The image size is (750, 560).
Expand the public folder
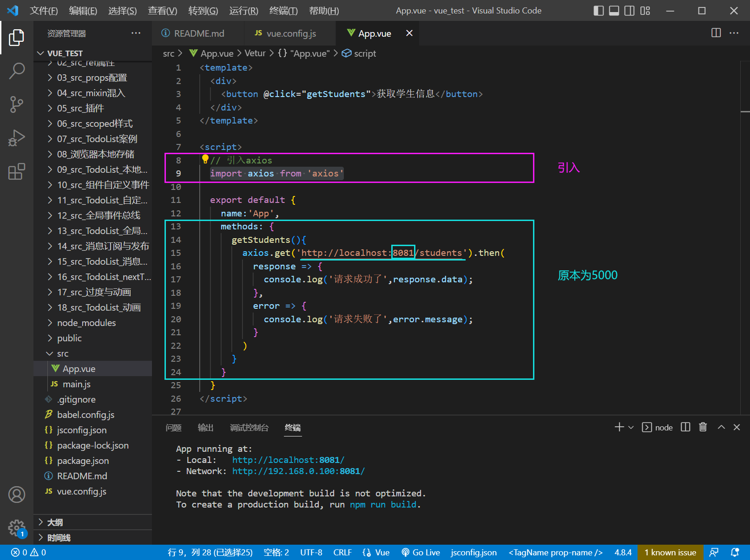coord(93,338)
